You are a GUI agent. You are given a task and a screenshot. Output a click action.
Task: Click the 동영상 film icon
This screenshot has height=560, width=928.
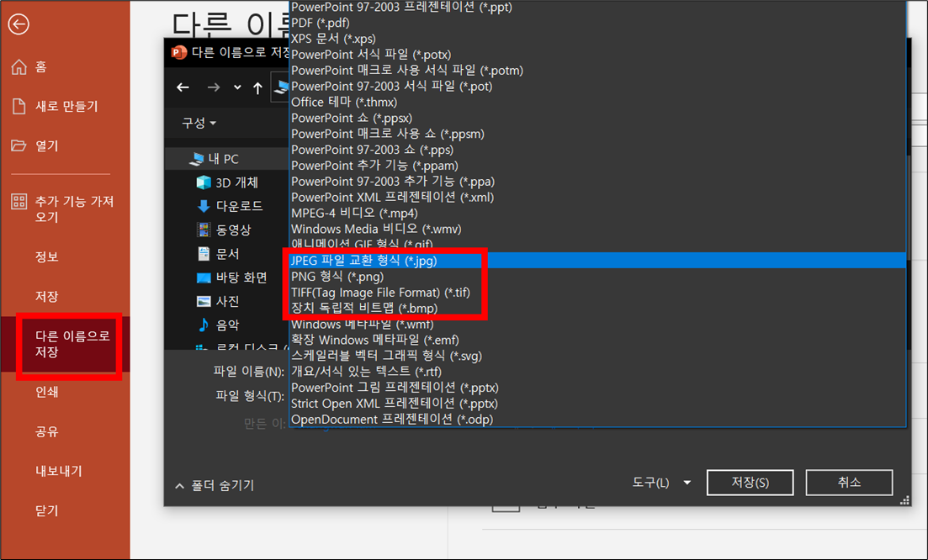(204, 230)
